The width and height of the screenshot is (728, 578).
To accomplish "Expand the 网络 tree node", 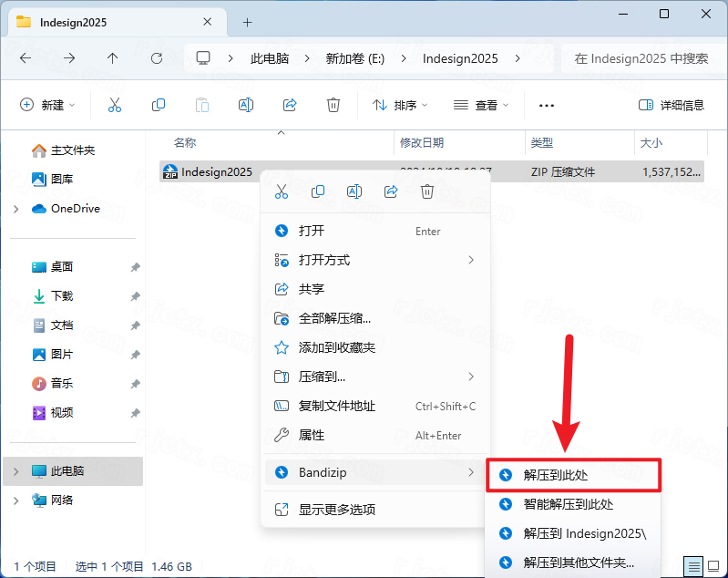I will coord(16,501).
